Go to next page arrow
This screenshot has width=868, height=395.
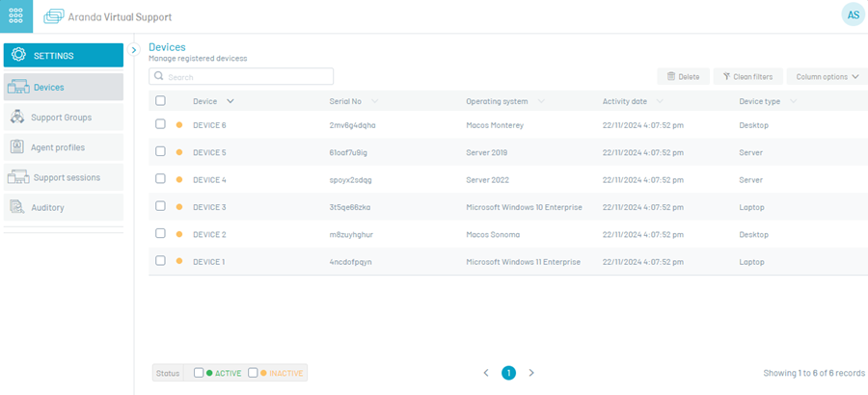tap(531, 373)
